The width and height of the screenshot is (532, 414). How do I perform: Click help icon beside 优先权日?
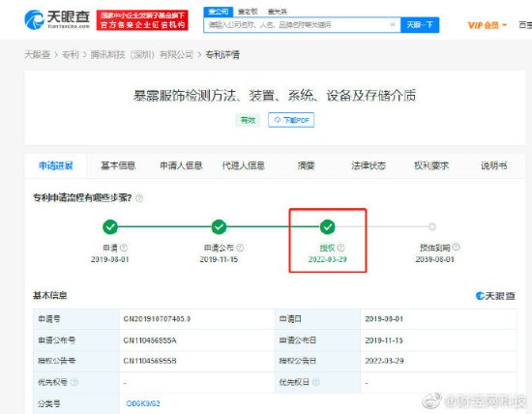[x=315, y=382]
